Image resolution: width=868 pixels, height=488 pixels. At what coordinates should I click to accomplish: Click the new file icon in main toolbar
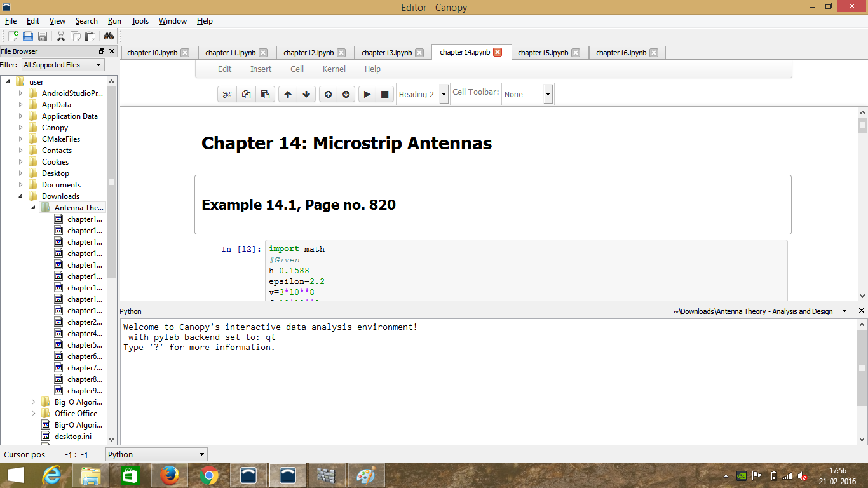point(13,36)
